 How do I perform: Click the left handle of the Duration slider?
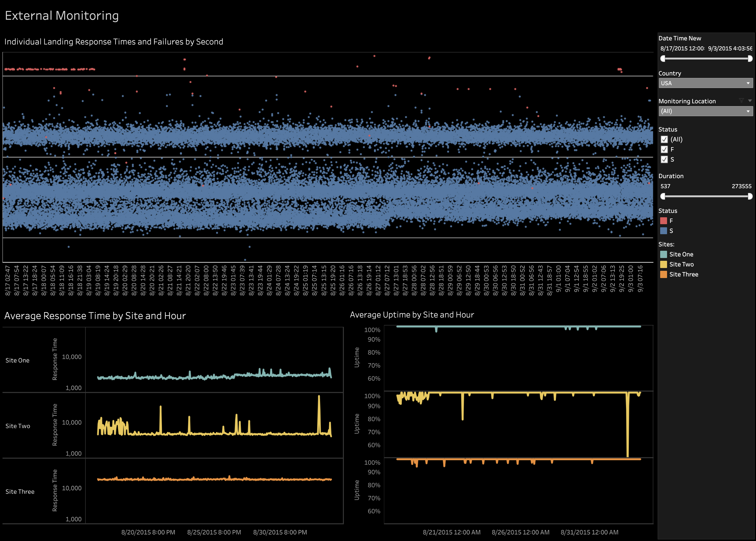click(663, 196)
